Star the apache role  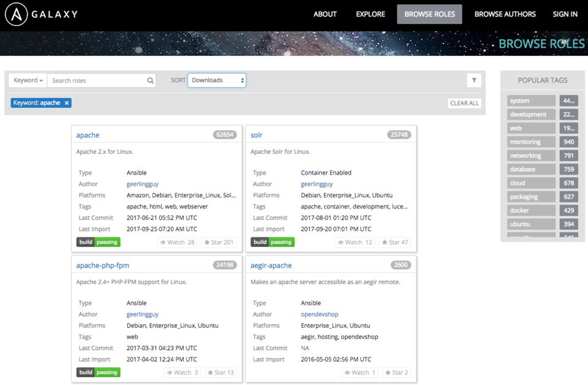(x=219, y=242)
